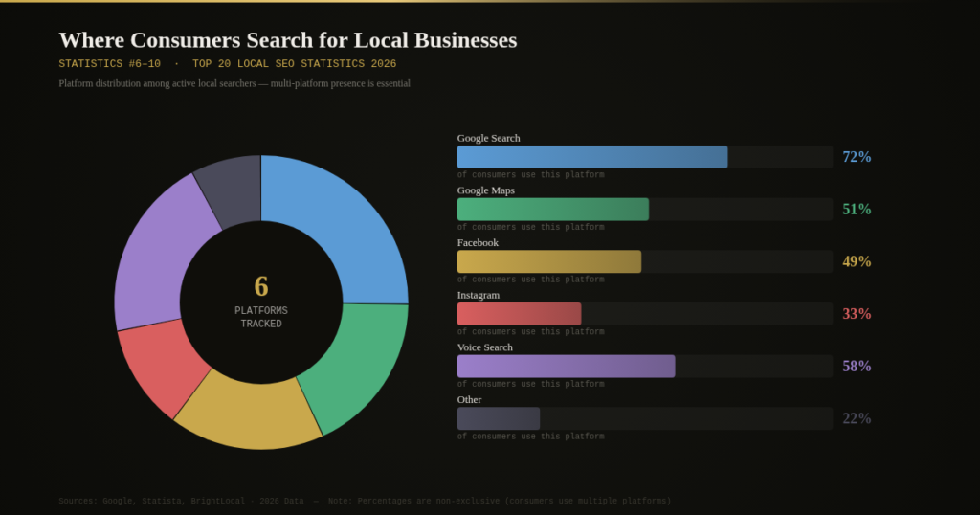Click the number 6 in donut center
Viewport: 980px width, 515px height.
click(261, 286)
